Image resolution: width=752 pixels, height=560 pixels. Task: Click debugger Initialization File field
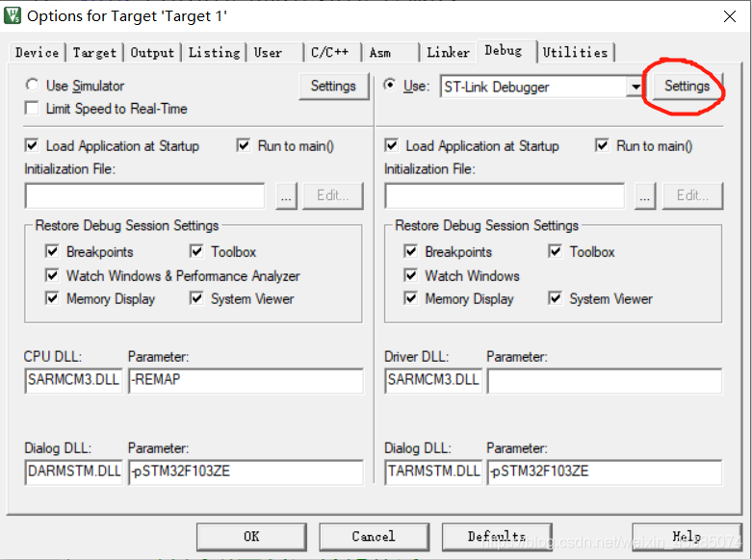point(505,195)
